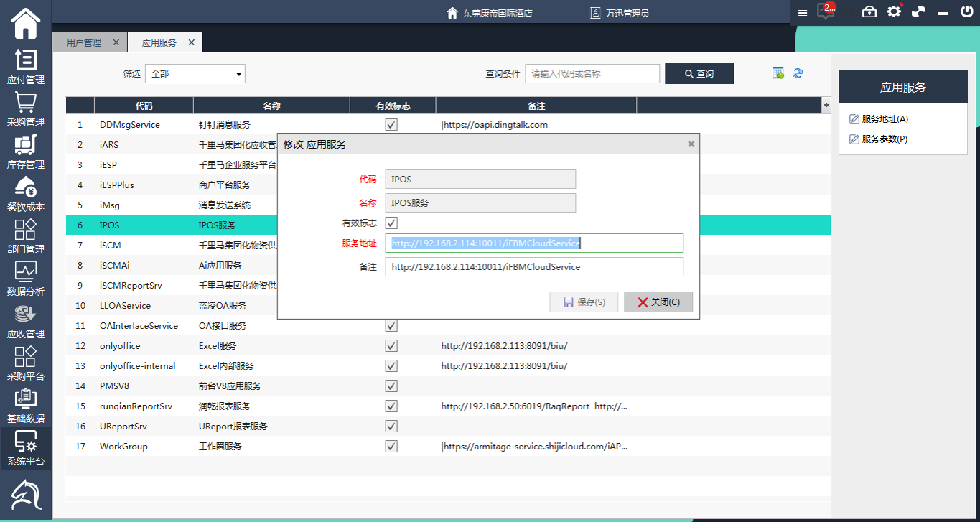
Task: Click the 备注 input field in dialog
Action: [x=533, y=267]
